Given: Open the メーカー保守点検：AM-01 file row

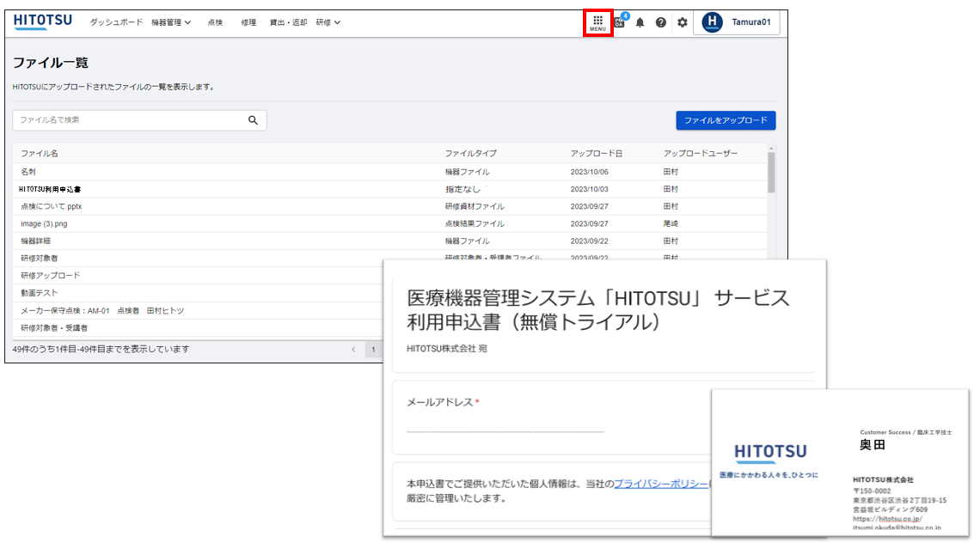Looking at the screenshot, I should pos(198,310).
